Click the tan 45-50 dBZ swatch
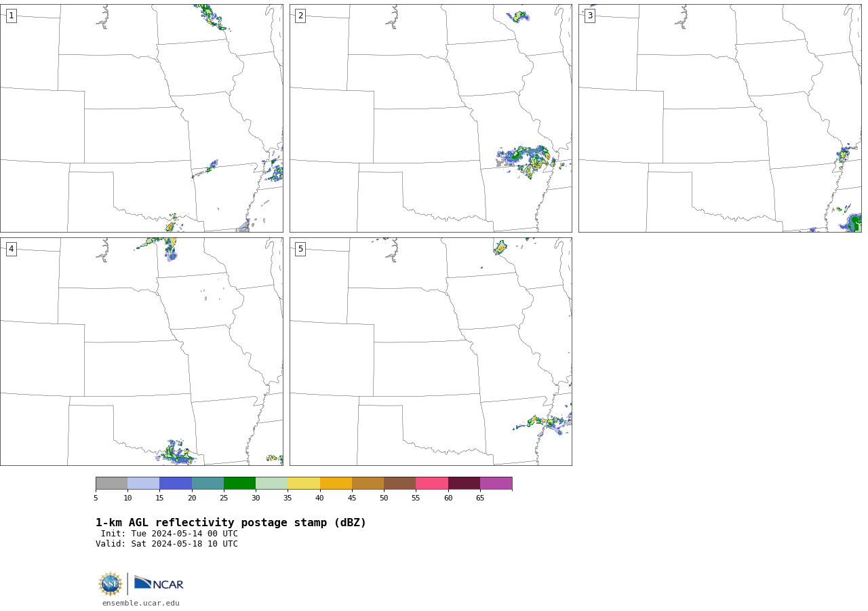Screen dimensions: 868x611 pyautogui.click(x=368, y=484)
